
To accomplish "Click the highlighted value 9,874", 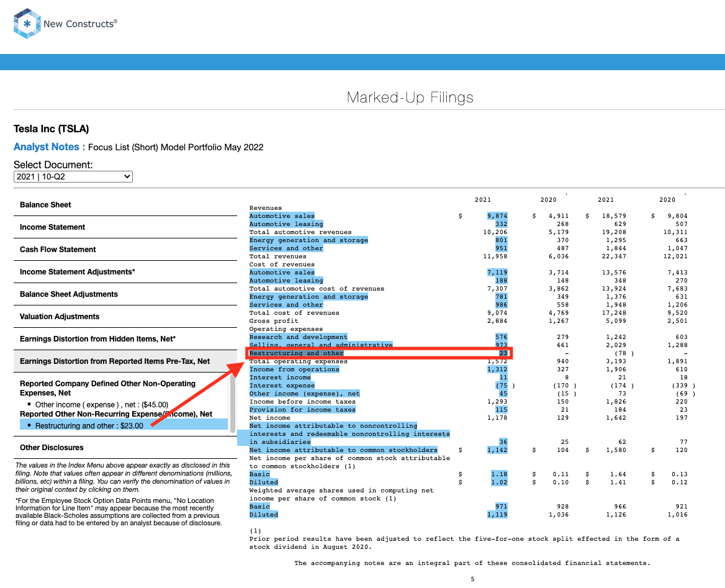I will click(x=497, y=216).
